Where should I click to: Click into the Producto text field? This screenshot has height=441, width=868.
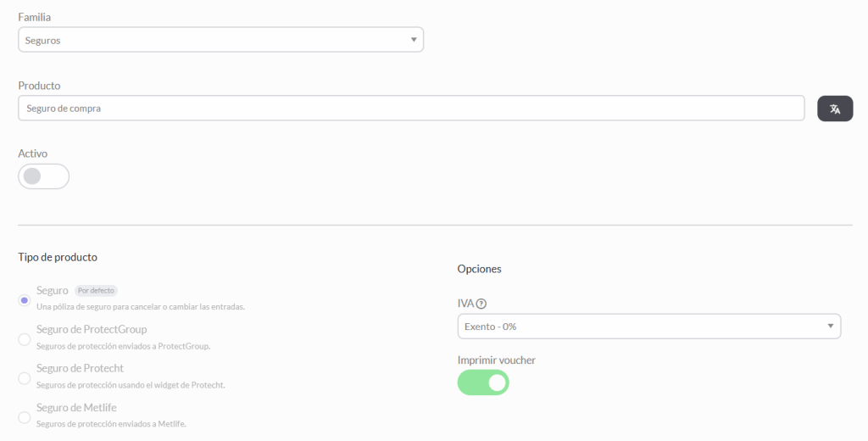click(411, 108)
